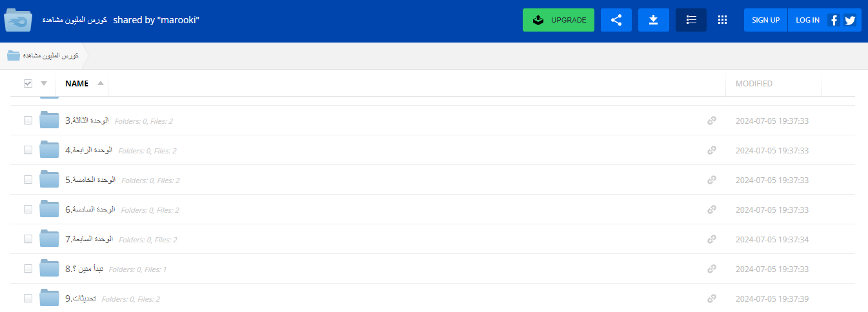Click the green UPGRADE button
The height and width of the screenshot is (312, 868).
(558, 20)
